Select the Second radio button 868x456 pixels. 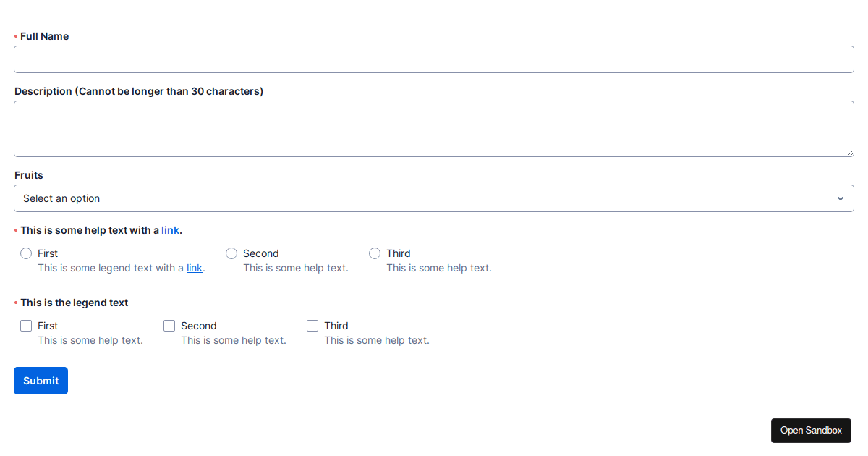coord(231,253)
